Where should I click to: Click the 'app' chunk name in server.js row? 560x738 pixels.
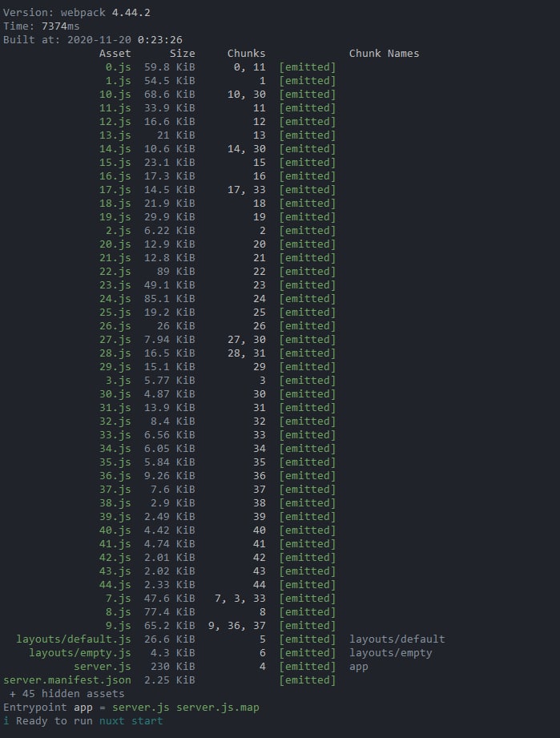pos(359,667)
